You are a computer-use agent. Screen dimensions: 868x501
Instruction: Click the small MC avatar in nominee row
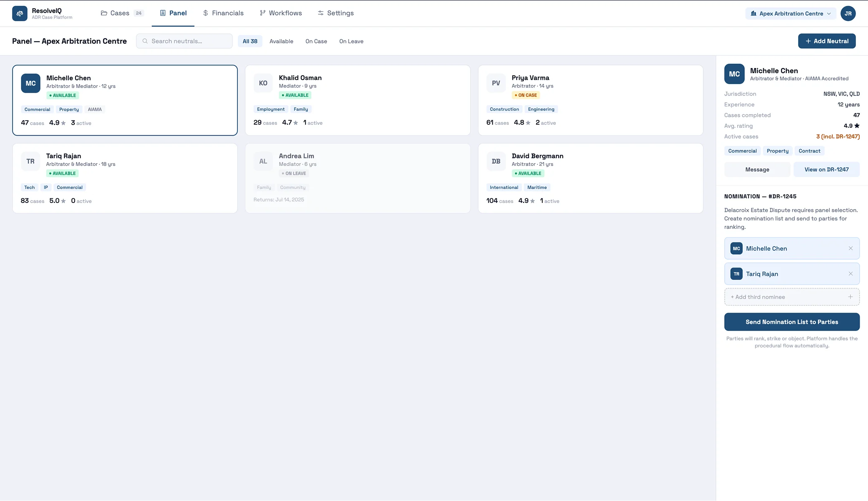[x=737, y=248]
